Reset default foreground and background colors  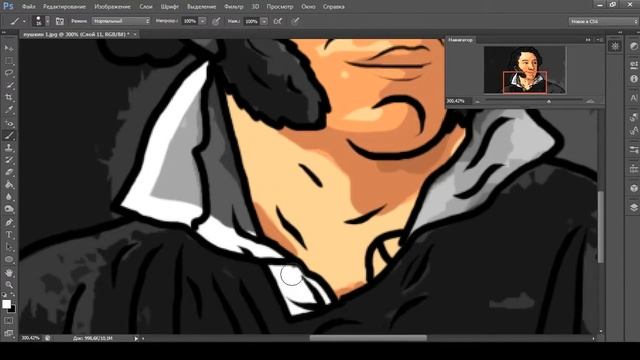pos(4,294)
